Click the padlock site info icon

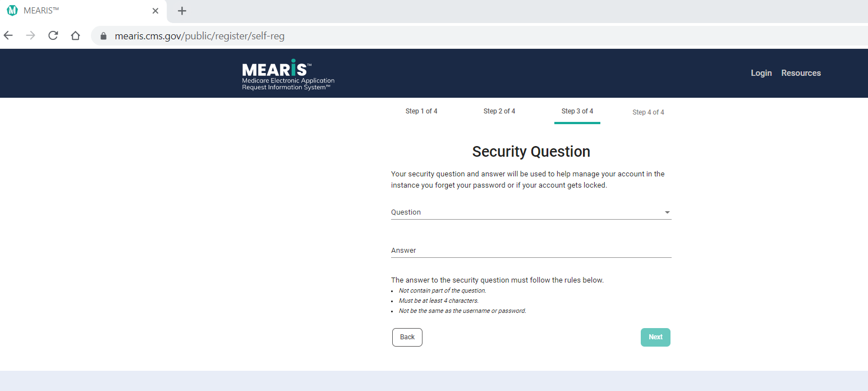click(x=103, y=36)
